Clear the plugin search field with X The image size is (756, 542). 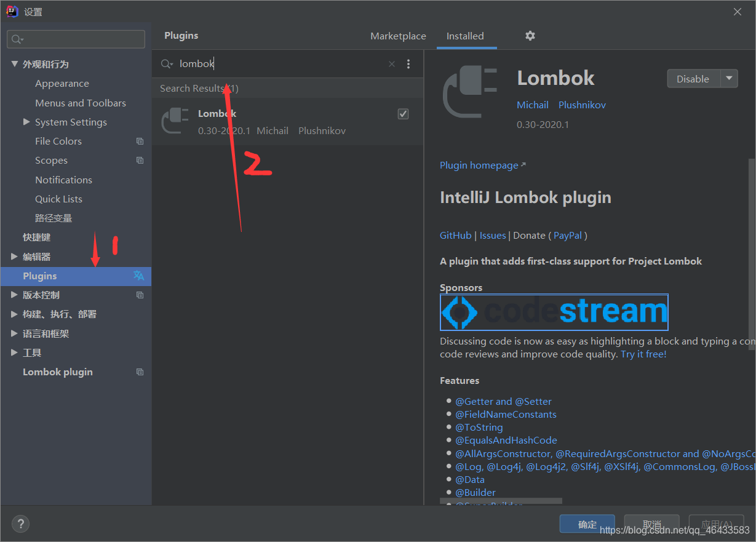tap(392, 64)
